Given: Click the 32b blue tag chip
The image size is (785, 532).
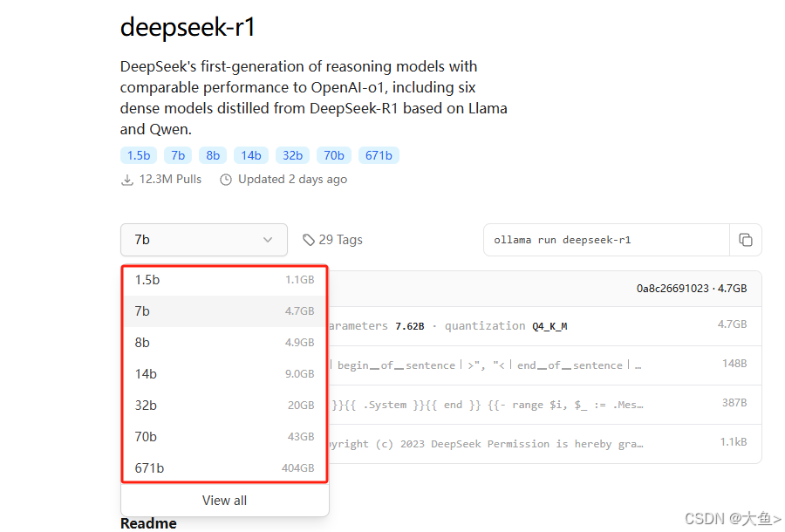Looking at the screenshot, I should tap(292, 155).
